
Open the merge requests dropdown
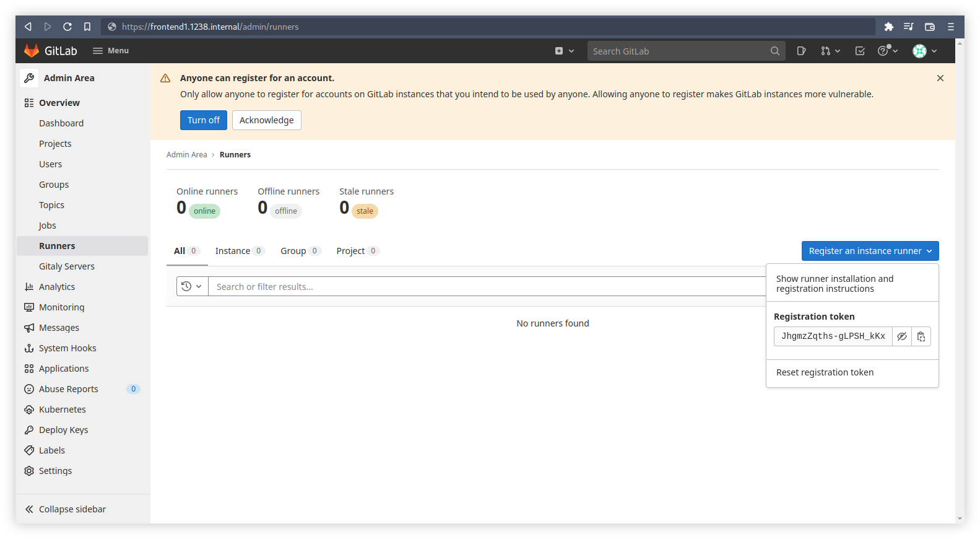coord(830,51)
